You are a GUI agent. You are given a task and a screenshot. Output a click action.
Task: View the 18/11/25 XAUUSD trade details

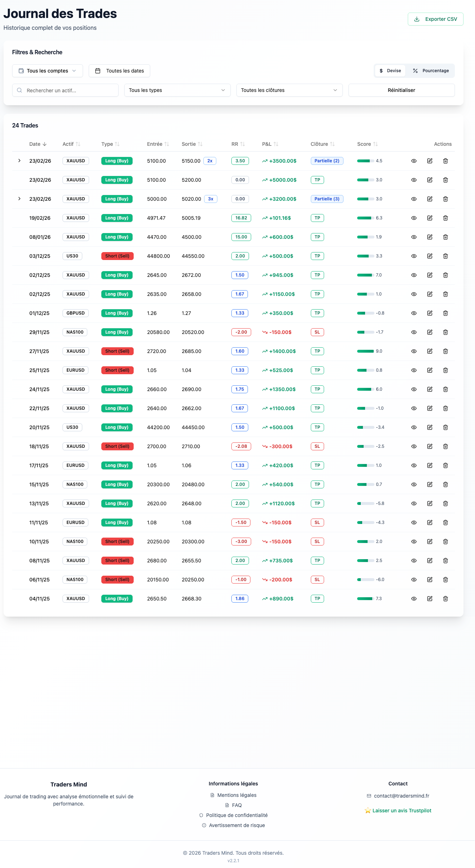point(414,446)
